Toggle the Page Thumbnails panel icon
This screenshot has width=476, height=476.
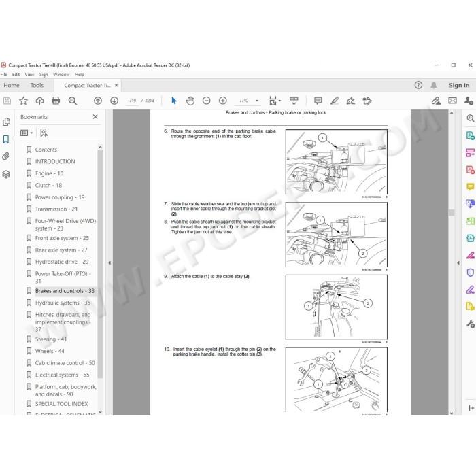point(6,122)
